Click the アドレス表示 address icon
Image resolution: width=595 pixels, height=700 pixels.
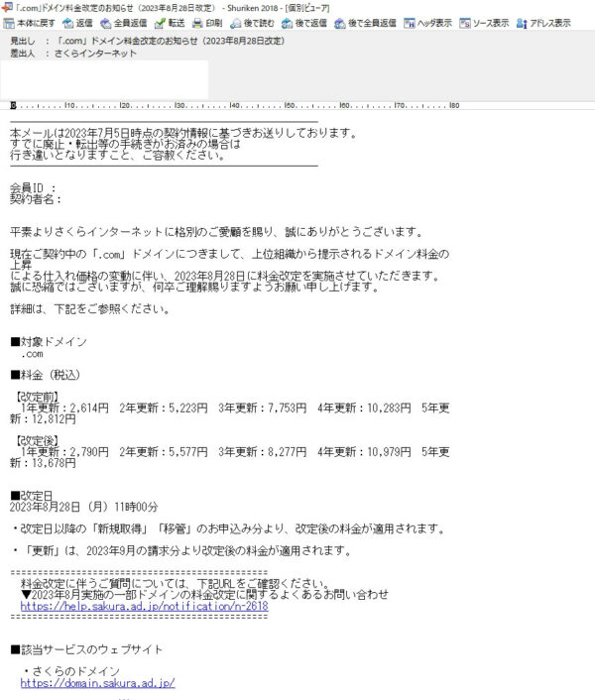click(x=522, y=23)
